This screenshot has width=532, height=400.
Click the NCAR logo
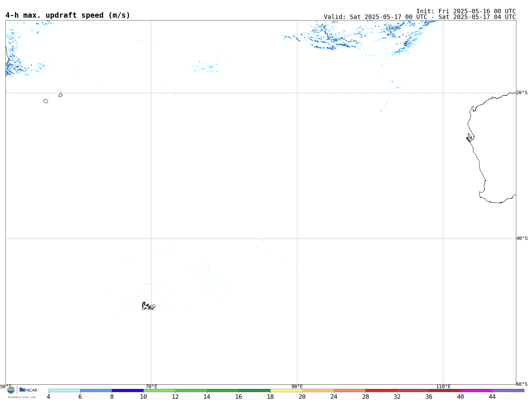pos(28,390)
